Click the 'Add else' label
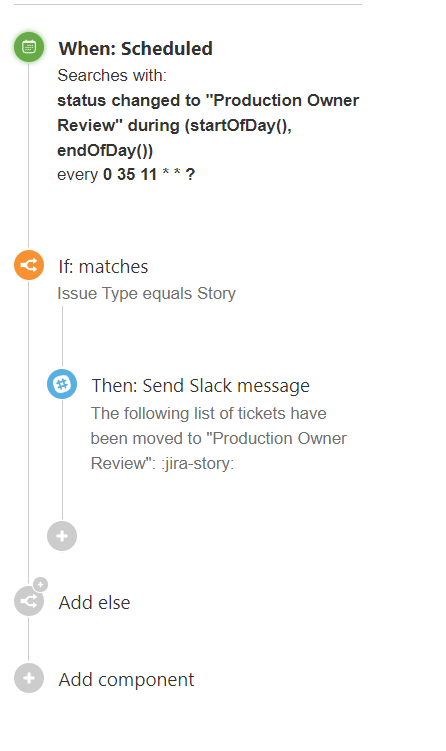 coord(94,603)
